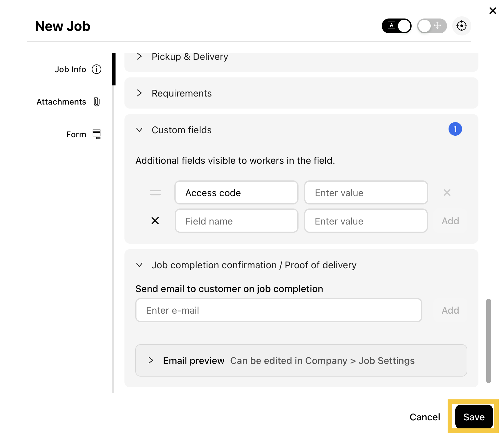Click the Form layout icon

tap(97, 134)
